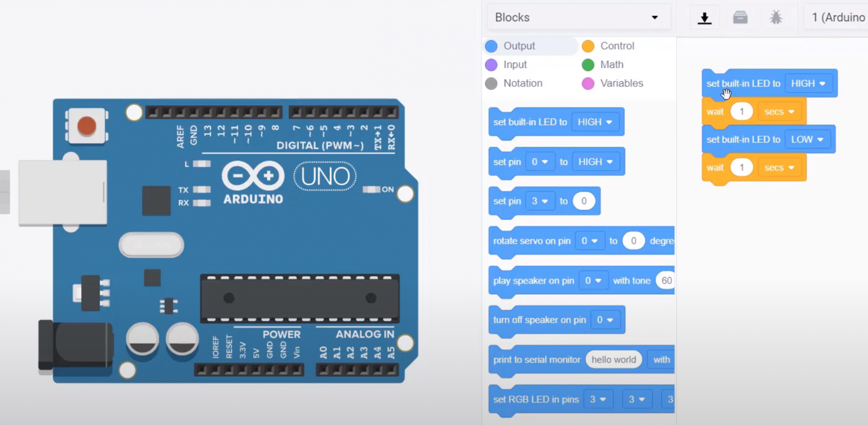Viewport: 868px width, 425px height.
Task: Click the turn off speaker block
Action: [x=539, y=320]
